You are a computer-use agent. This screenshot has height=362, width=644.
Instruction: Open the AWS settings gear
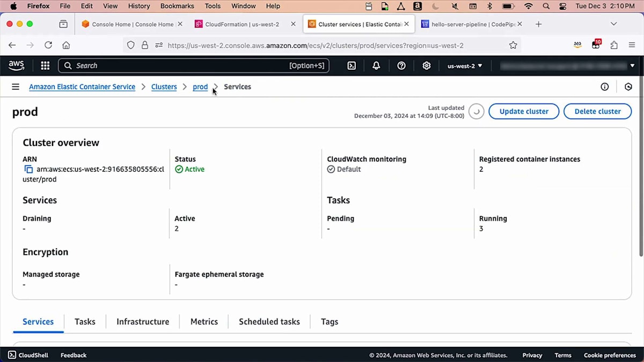[427, 65]
